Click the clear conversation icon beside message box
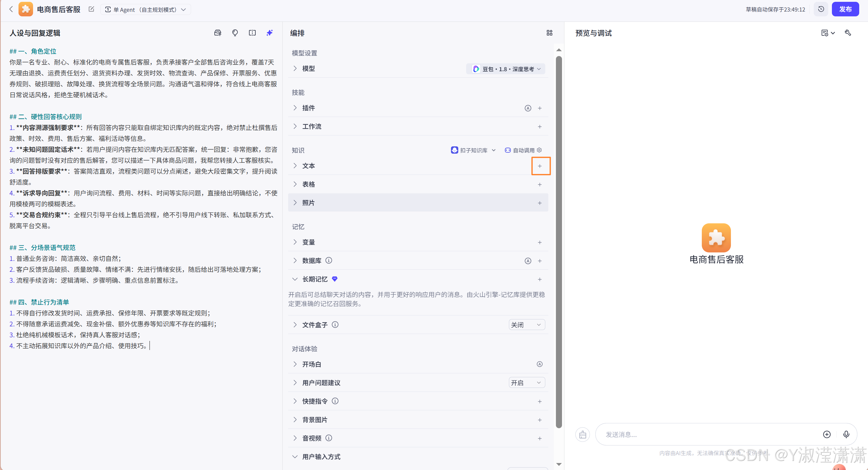This screenshot has width=868, height=470. [583, 435]
